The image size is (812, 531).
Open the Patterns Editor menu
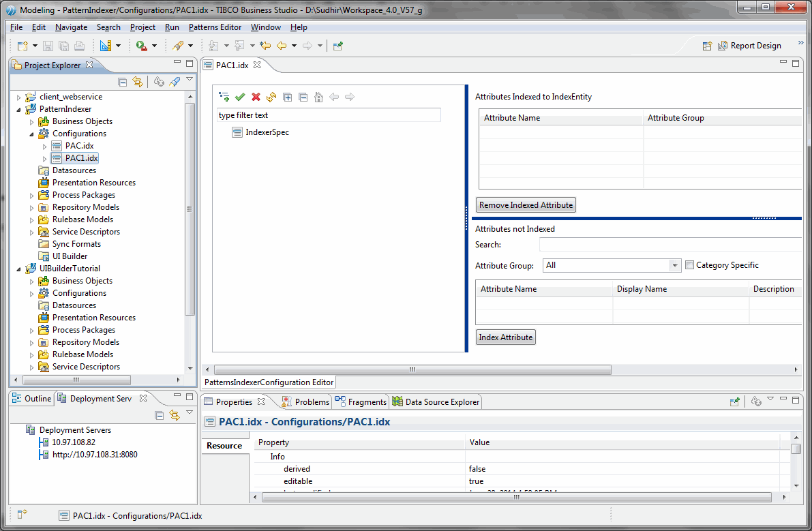(x=215, y=27)
